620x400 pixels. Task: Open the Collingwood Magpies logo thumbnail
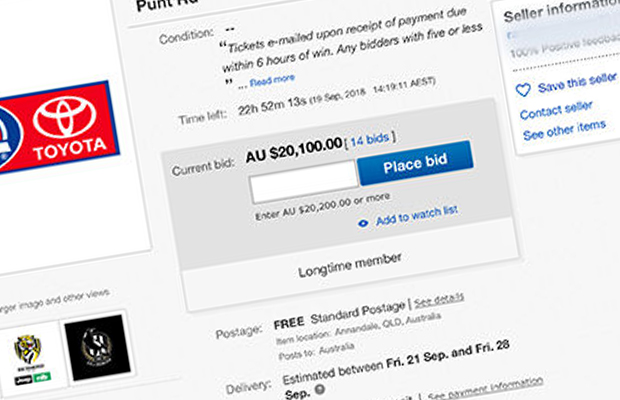pyautogui.click(x=97, y=350)
